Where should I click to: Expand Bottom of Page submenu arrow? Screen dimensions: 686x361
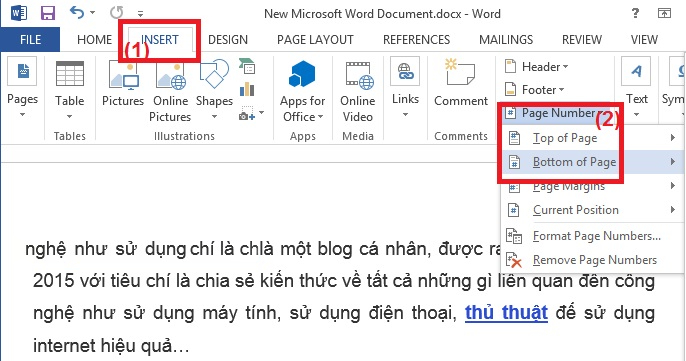(673, 162)
